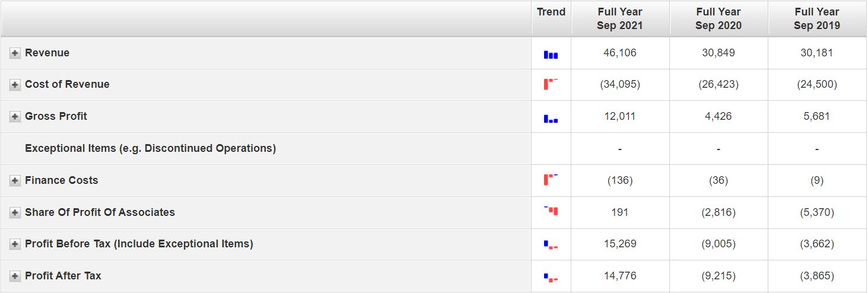Open the Profit After Tax trend icon
Image resolution: width=868 pixels, height=293 pixels.
tap(551, 276)
